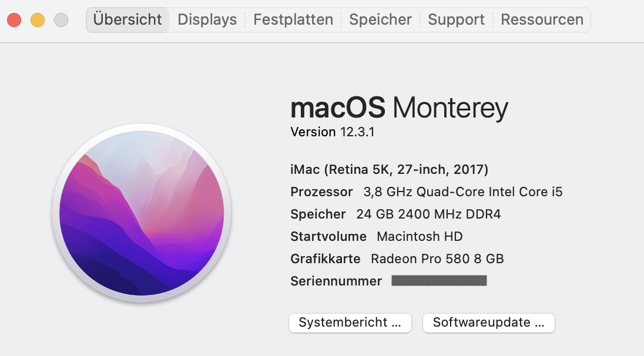Click the Macintosh HD Startvolume value
This screenshot has height=356, width=644.
pos(420,237)
